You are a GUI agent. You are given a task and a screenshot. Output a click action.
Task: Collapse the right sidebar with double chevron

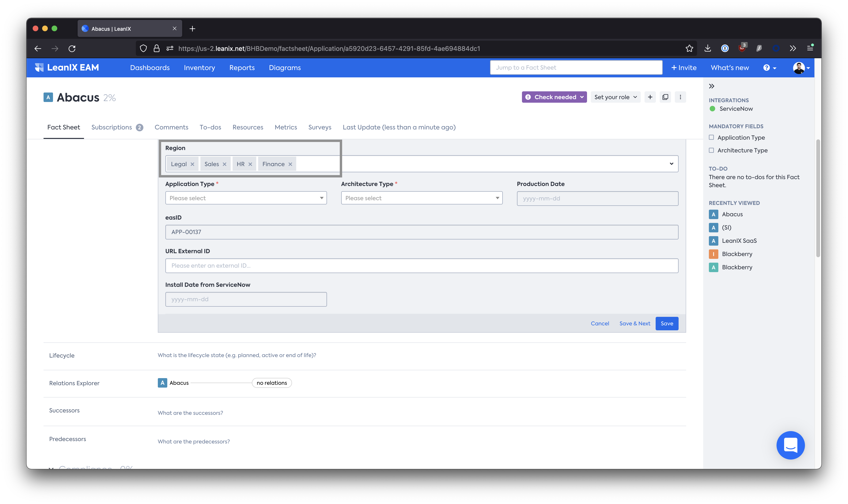711,86
